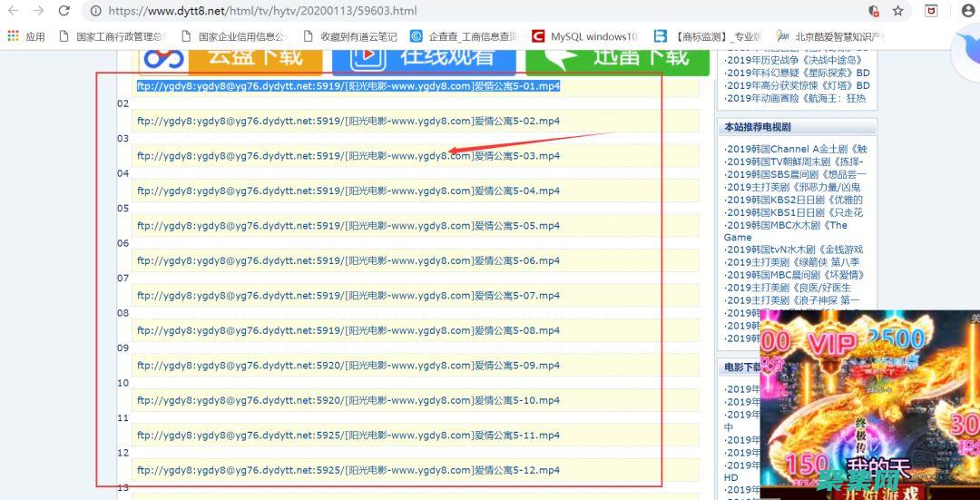Click the blocked content shield icon
The height and width of the screenshot is (500, 980).
point(874,11)
